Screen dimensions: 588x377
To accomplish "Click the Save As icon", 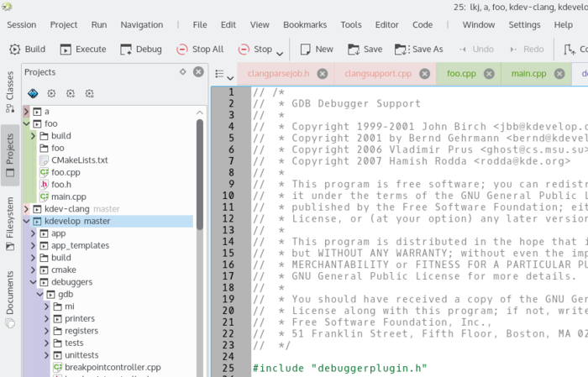I will 402,50.
